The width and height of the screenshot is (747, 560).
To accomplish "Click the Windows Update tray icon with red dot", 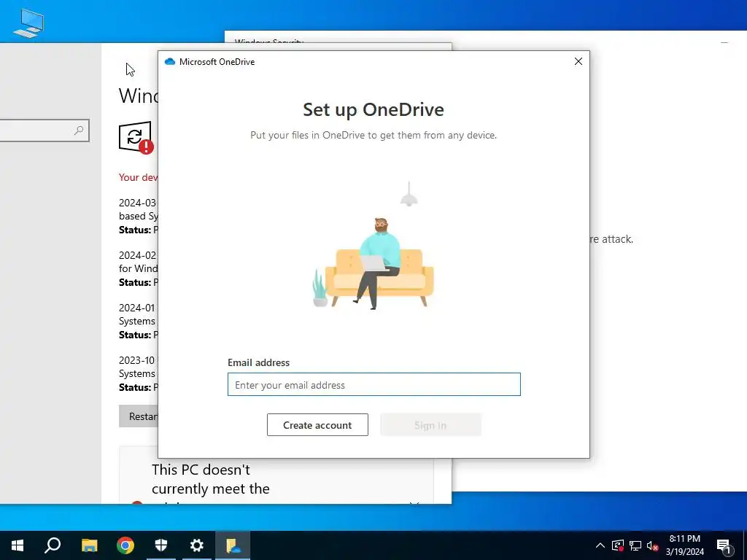I will 618,545.
